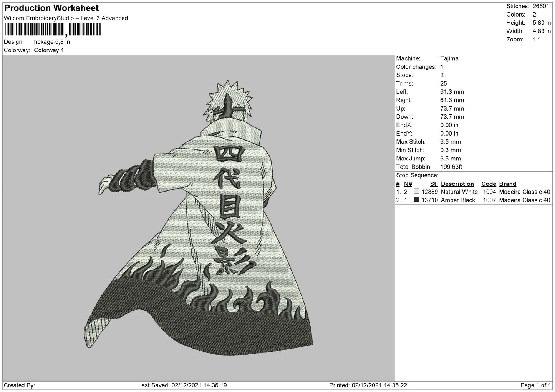The height and width of the screenshot is (392, 555).
Task: Click the Width value 4.83 in
Action: [542, 31]
